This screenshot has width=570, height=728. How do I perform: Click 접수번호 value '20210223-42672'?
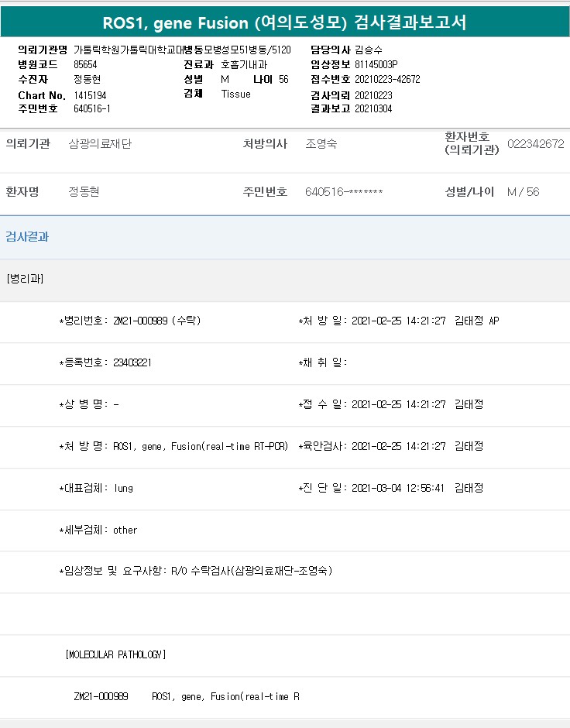(x=387, y=80)
